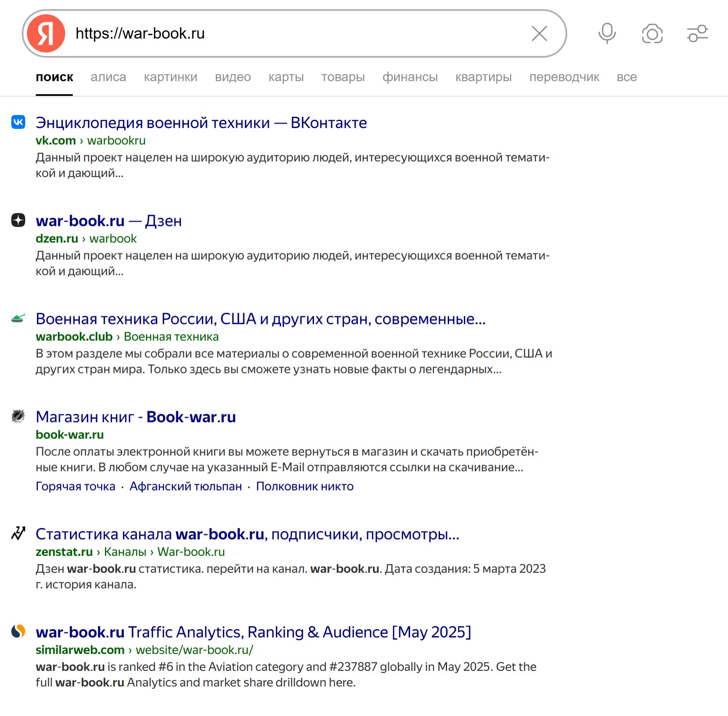Screen dimensions: 728x716
Task: Open image search camera icon
Action: [x=652, y=33]
